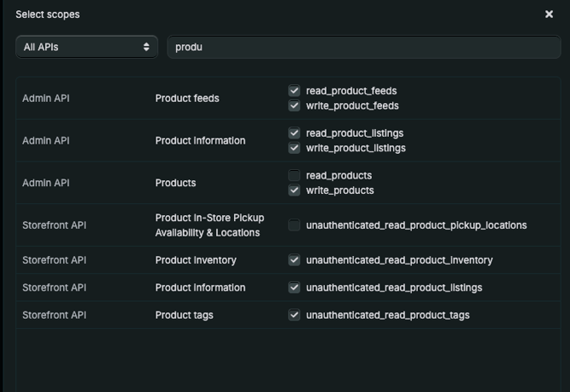
Task: Click 'Storefront API' in the Product inventory row
Action: [54, 260]
